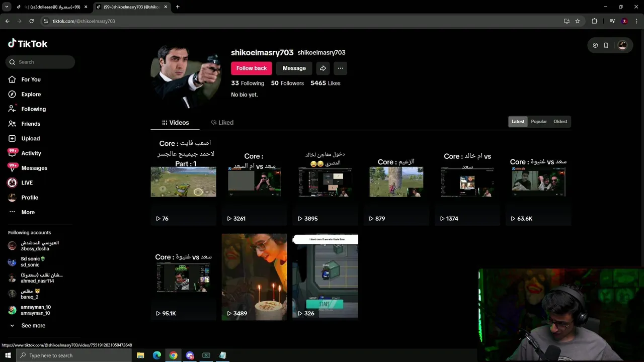Open Chrome extensions puzzle icon

coord(595,21)
